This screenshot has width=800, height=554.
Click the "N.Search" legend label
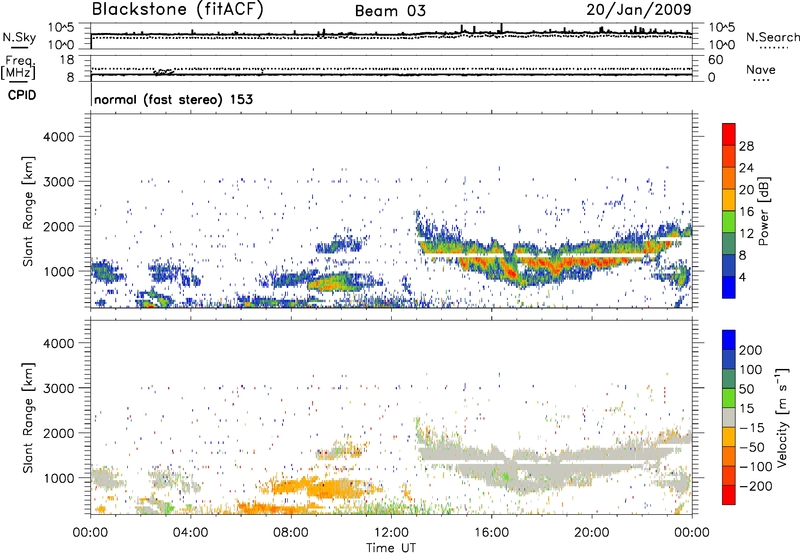772,37
